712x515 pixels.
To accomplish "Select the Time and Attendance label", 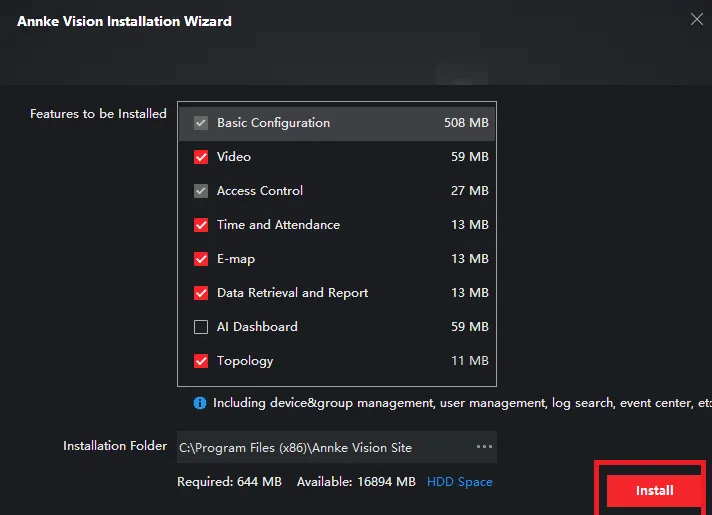I will click(x=278, y=225).
